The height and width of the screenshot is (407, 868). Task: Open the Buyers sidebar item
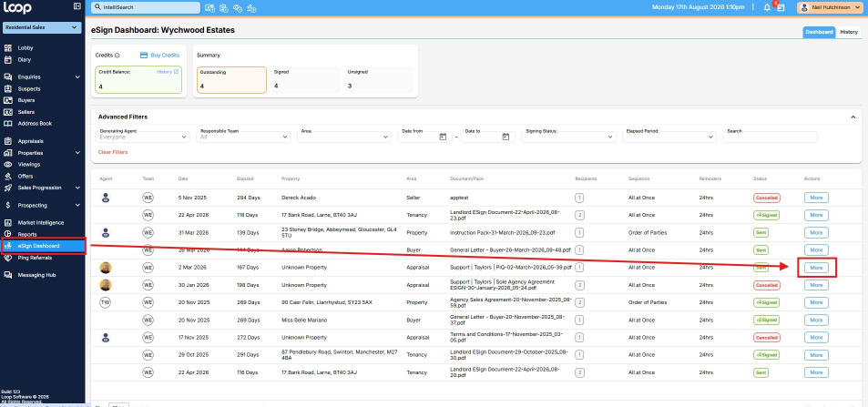point(26,100)
